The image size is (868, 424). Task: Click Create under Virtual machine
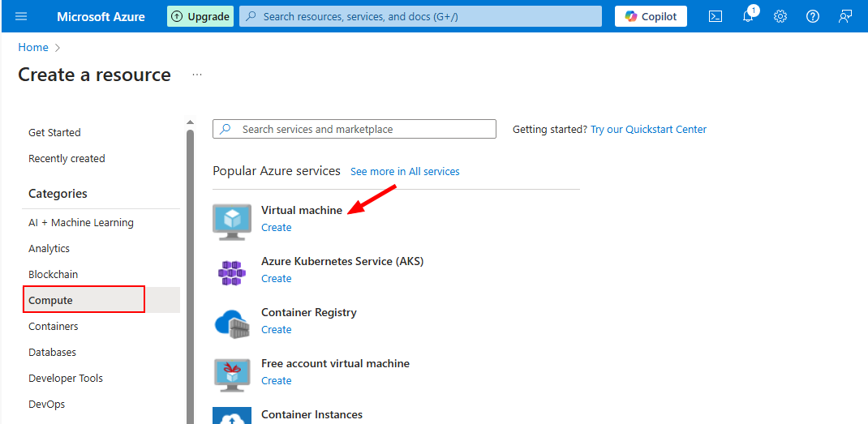(x=277, y=228)
